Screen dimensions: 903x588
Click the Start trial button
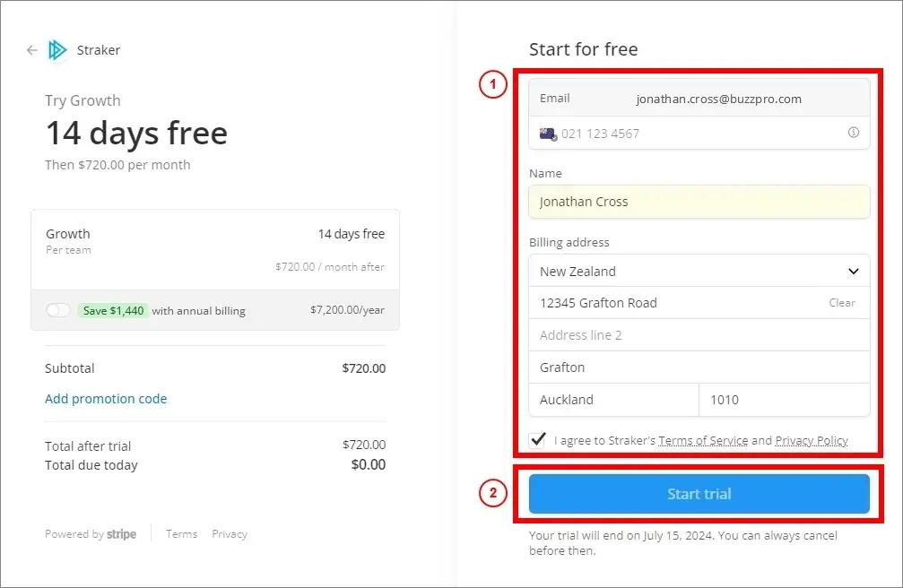pyautogui.click(x=699, y=494)
